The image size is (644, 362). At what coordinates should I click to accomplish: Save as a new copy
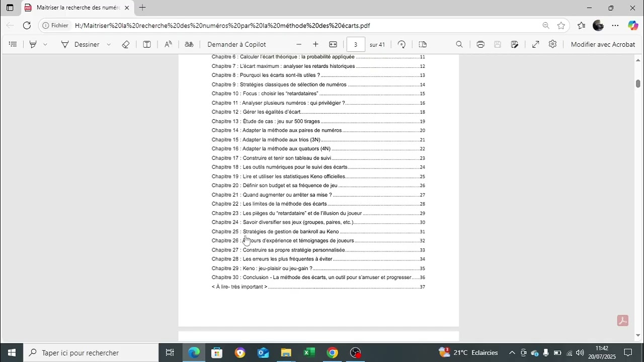[x=515, y=44]
